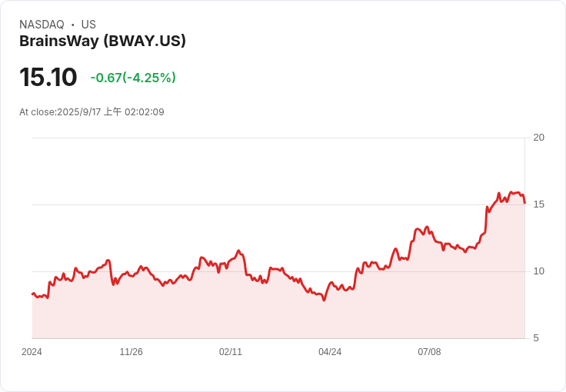Click the NASDAQ exchange label
This screenshot has width=566, height=392.
pos(42,25)
